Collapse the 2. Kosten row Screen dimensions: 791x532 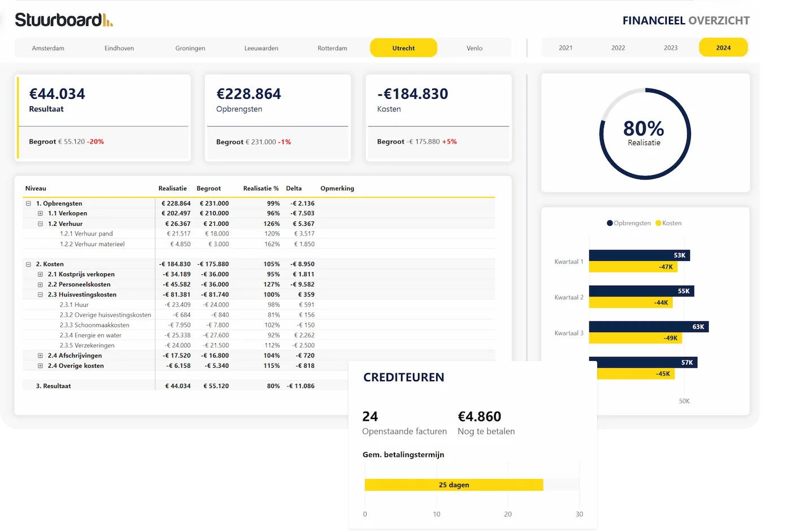point(28,264)
